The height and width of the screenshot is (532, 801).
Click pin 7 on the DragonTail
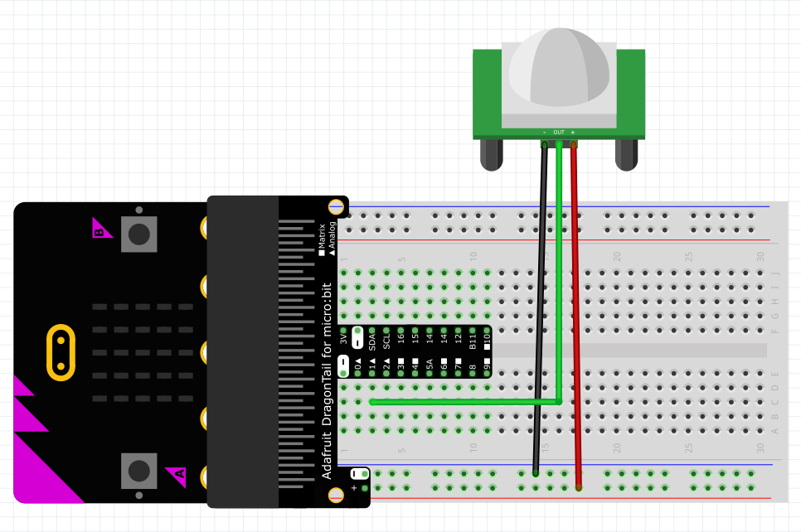pyautogui.click(x=459, y=366)
